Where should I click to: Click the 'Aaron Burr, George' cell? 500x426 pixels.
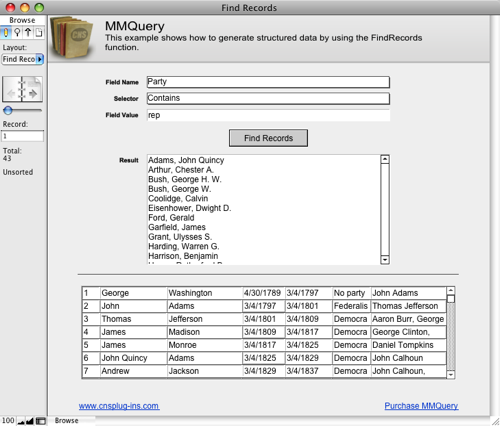pos(408,319)
